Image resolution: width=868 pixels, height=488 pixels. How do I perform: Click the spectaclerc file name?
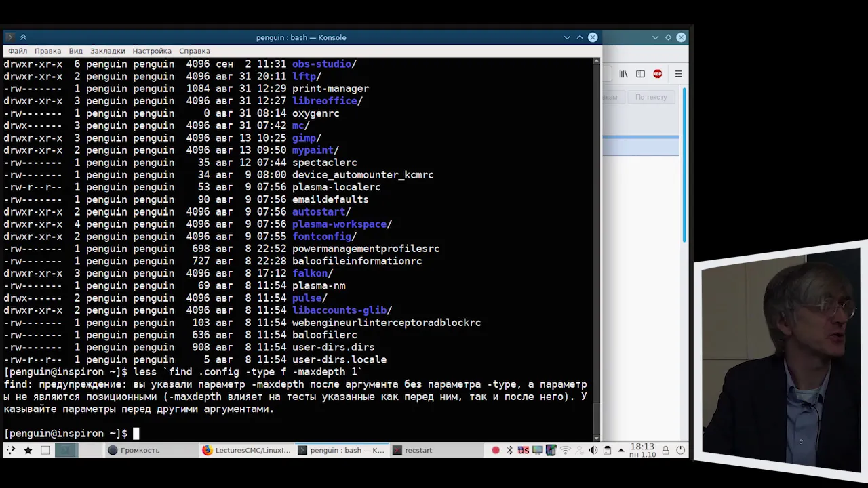click(x=324, y=163)
